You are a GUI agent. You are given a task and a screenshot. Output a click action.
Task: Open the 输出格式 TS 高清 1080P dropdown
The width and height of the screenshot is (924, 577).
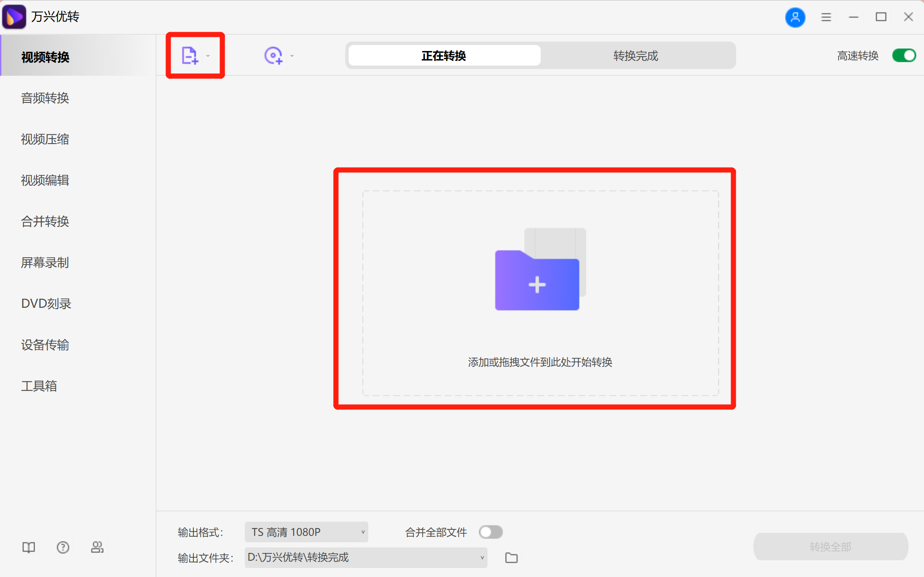(x=306, y=532)
